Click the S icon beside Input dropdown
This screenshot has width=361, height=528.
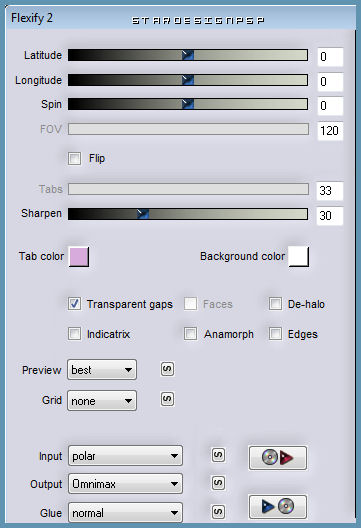click(218, 455)
